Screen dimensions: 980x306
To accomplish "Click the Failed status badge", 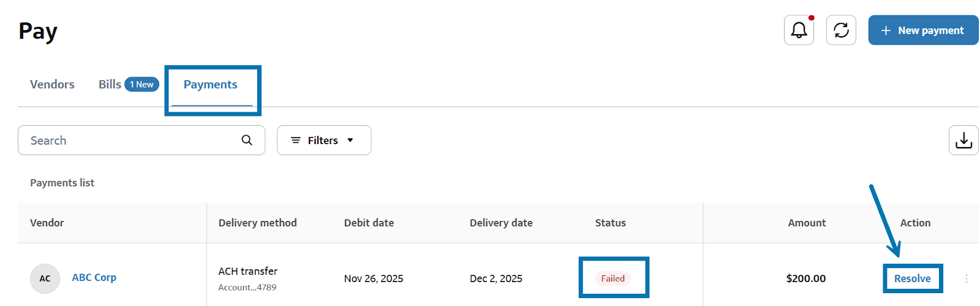I will (x=612, y=278).
